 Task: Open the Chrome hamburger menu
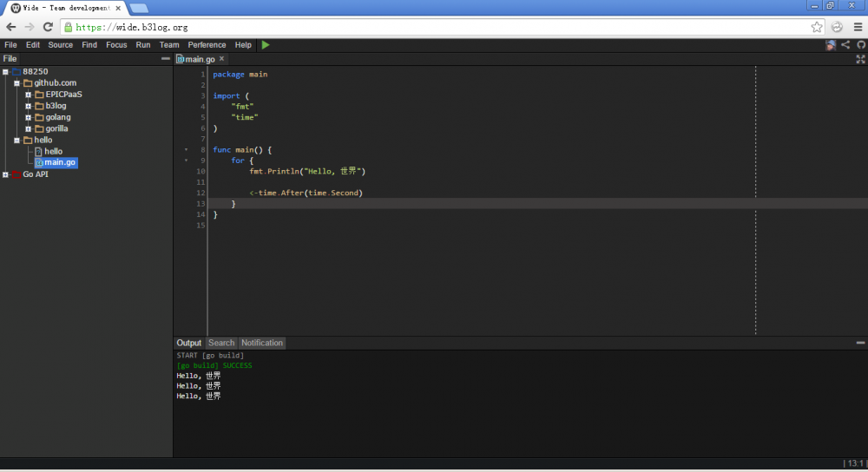[x=857, y=27]
